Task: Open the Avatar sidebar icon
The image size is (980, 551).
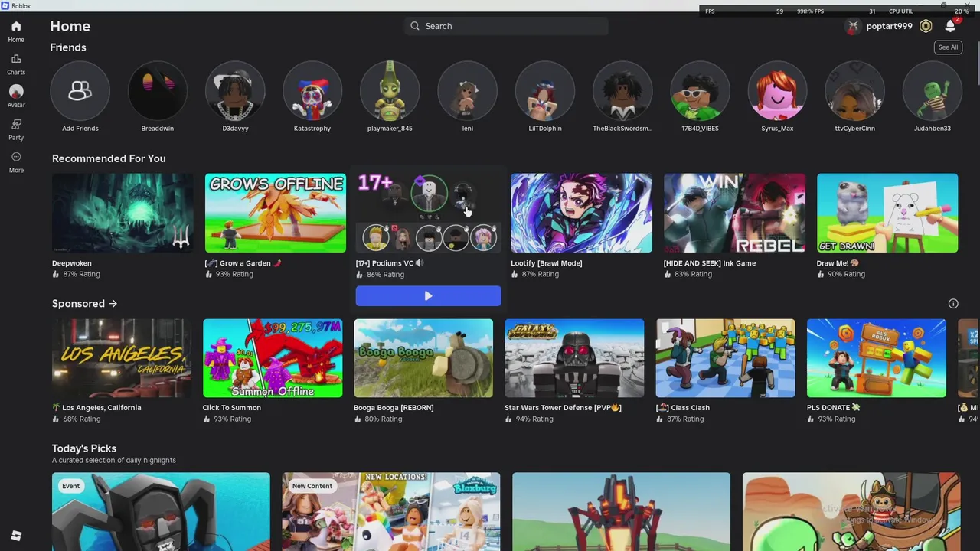Action: [16, 92]
